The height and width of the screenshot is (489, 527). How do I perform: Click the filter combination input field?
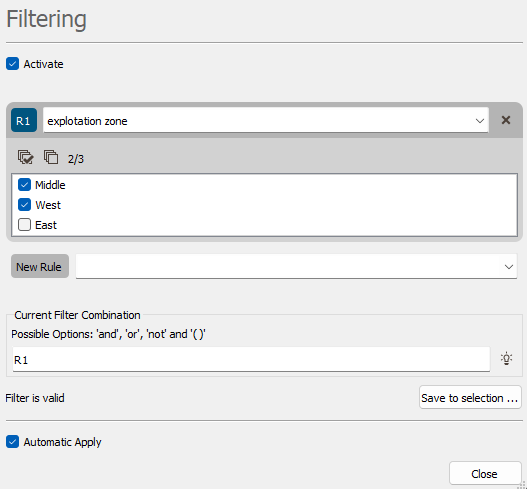pos(251,360)
